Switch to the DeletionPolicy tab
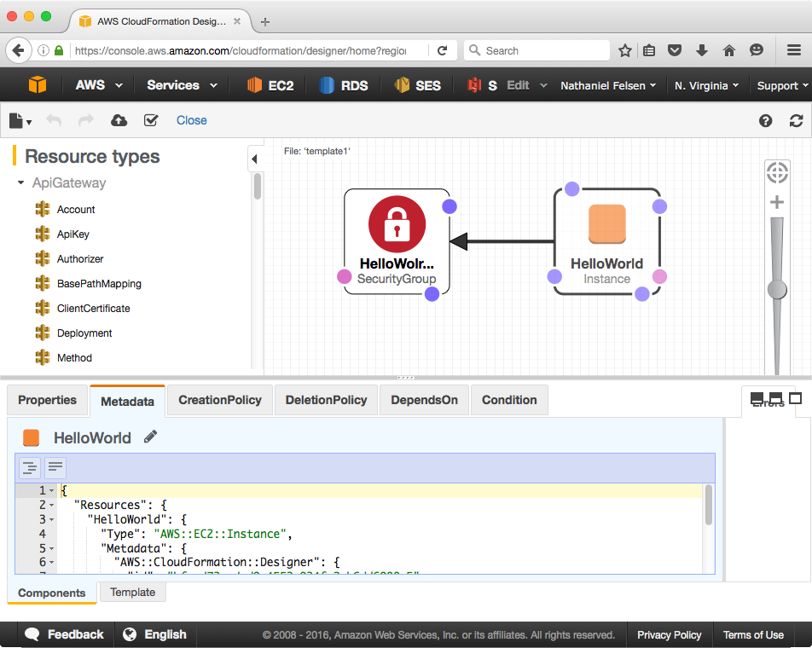The width and height of the screenshot is (812, 648). [326, 400]
